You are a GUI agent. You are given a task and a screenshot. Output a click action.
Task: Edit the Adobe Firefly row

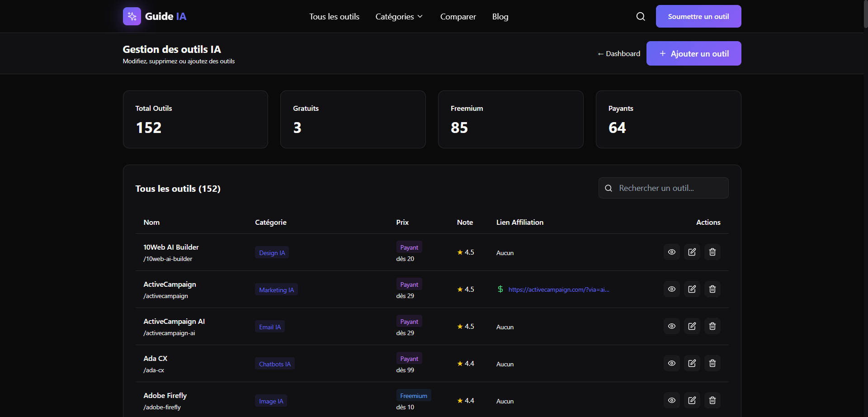(692, 400)
